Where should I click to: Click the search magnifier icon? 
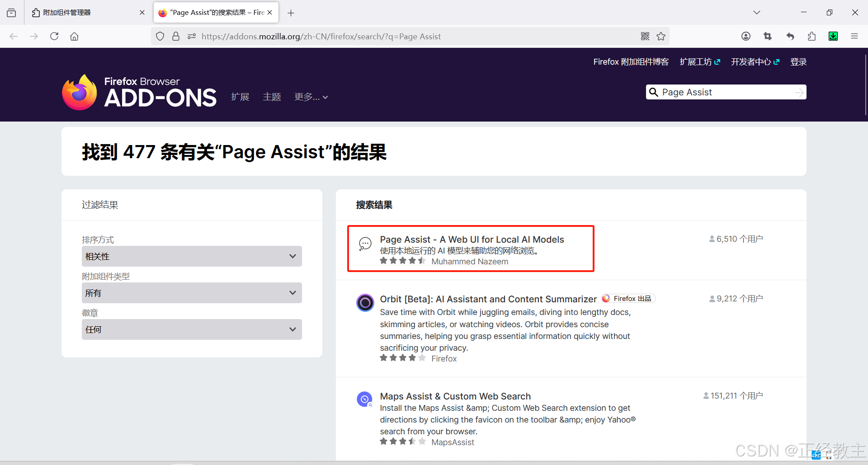pyautogui.click(x=654, y=92)
